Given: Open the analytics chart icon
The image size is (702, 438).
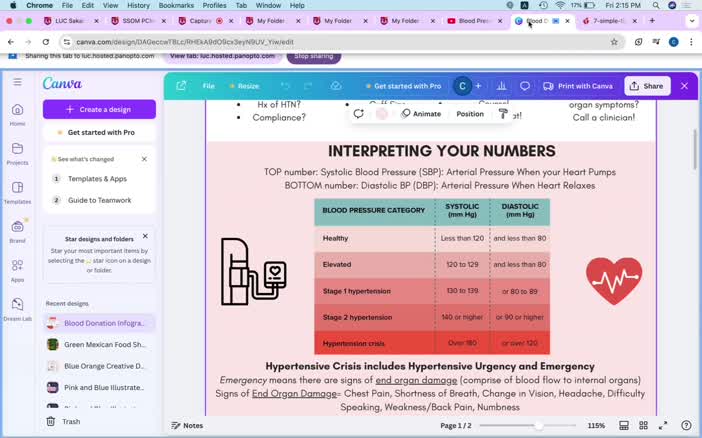Looking at the screenshot, I should [501, 86].
